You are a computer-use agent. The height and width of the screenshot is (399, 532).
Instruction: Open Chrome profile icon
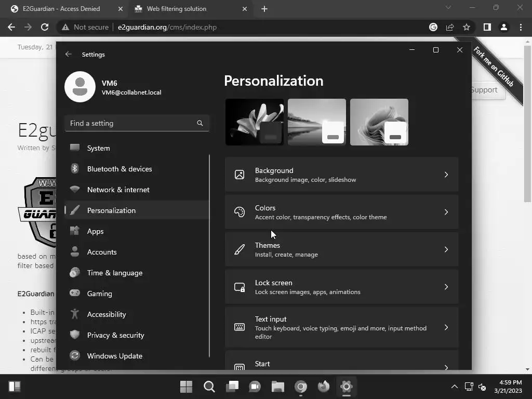504,27
